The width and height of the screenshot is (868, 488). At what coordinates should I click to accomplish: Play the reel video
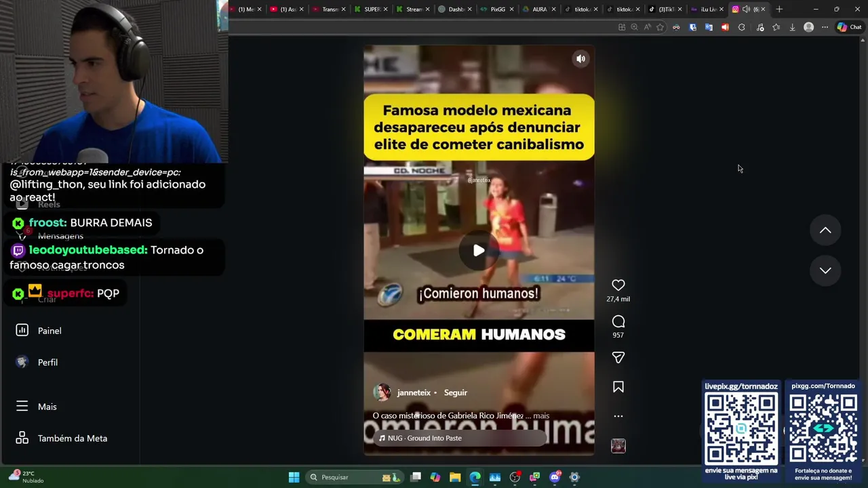479,251
